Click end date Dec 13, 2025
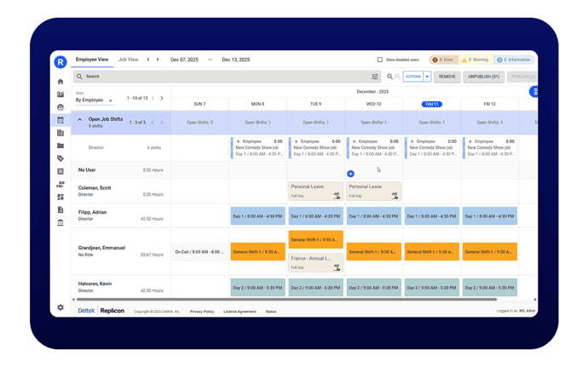The height and width of the screenshot is (367, 588). (236, 60)
